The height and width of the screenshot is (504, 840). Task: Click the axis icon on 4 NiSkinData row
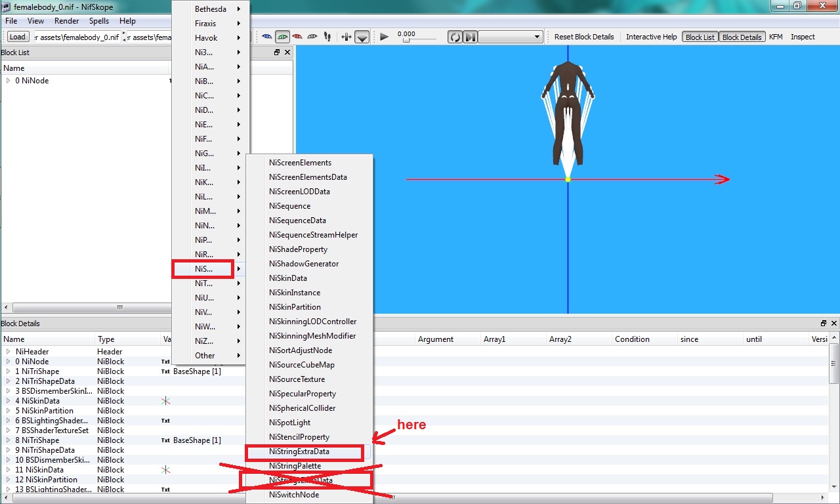[x=165, y=401]
